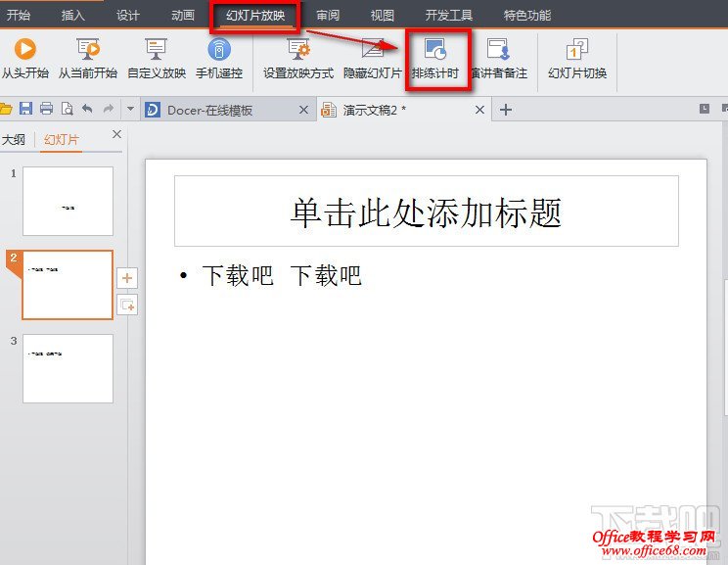Screen dimensions: 728x565
Task: Close the slide thumbnail side panel
Action: pyautogui.click(x=117, y=134)
